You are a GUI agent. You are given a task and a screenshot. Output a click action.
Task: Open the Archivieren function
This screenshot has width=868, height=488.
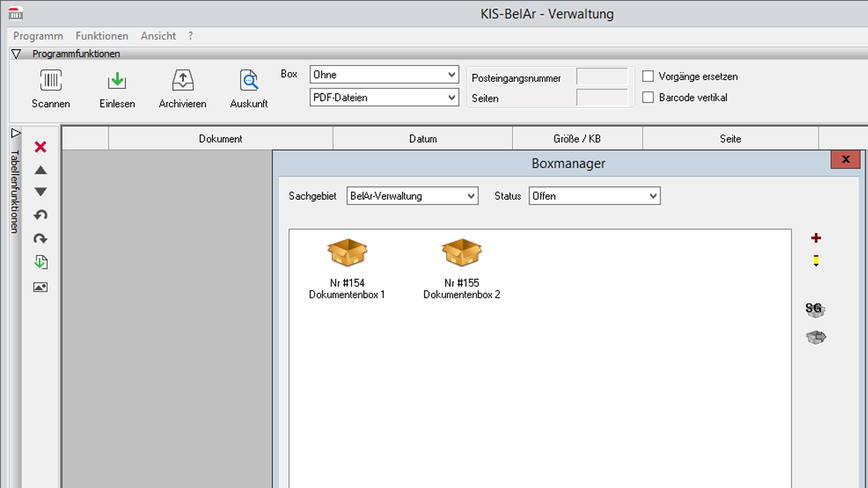[182, 81]
